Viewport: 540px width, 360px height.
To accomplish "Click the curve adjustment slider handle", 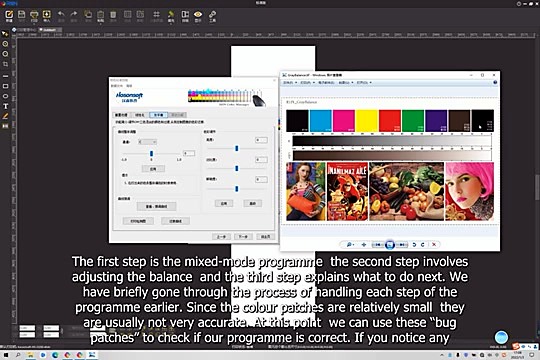I will pos(151,153).
